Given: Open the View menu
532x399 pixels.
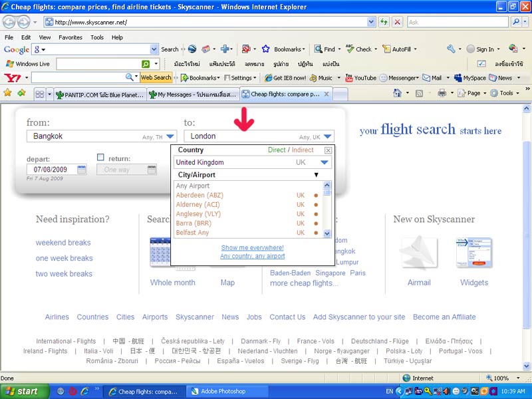Looking at the screenshot, I should pyautogui.click(x=45, y=37).
